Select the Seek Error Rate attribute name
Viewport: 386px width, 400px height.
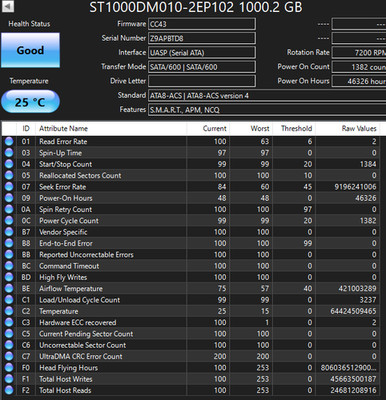coord(62,187)
